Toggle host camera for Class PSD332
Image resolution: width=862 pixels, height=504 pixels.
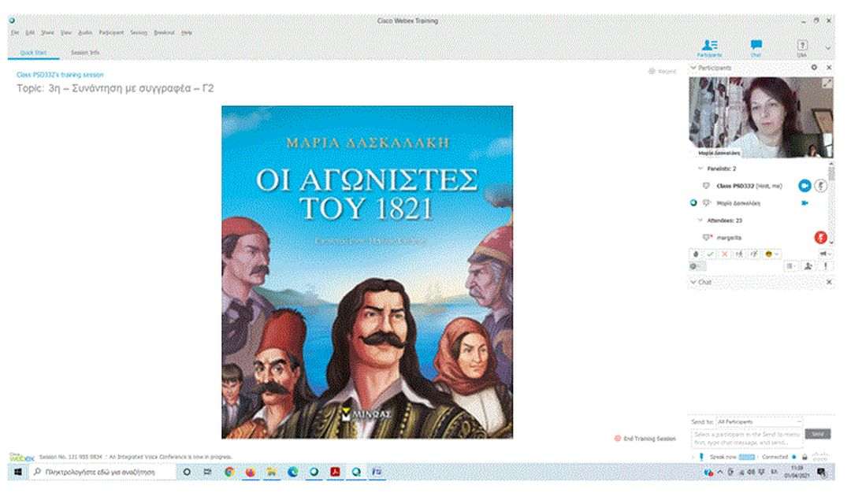[804, 186]
